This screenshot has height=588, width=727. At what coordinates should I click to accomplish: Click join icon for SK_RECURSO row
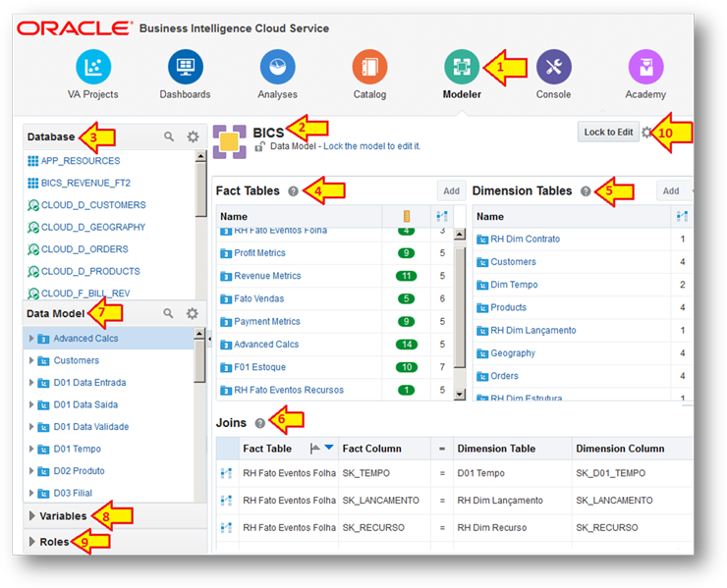(226, 528)
